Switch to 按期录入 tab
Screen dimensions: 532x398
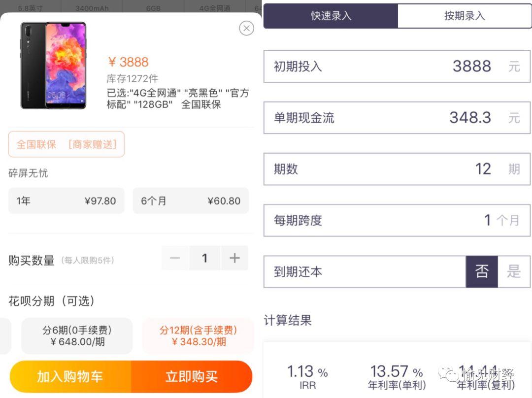point(465,16)
